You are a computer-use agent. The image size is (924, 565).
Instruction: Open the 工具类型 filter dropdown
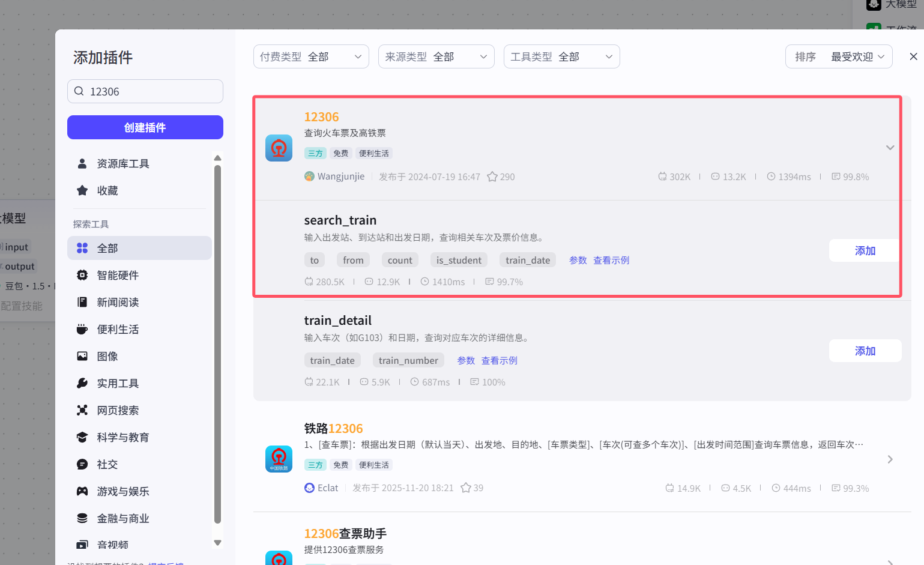(x=562, y=56)
